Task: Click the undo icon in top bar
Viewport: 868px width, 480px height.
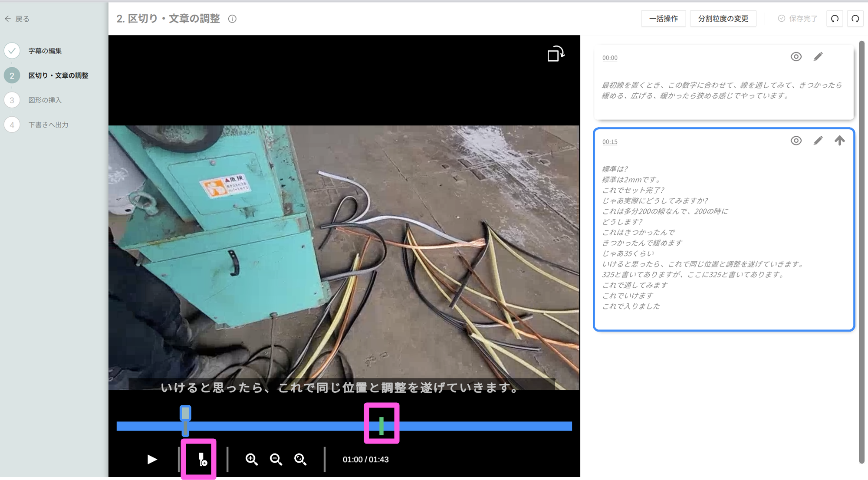Action: point(835,19)
